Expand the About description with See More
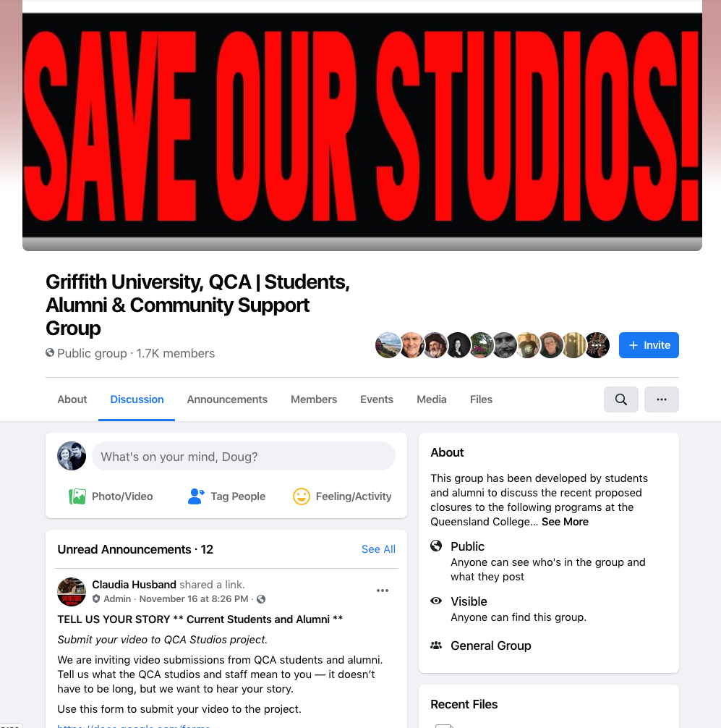Screen dimensions: 721x728 tap(565, 522)
